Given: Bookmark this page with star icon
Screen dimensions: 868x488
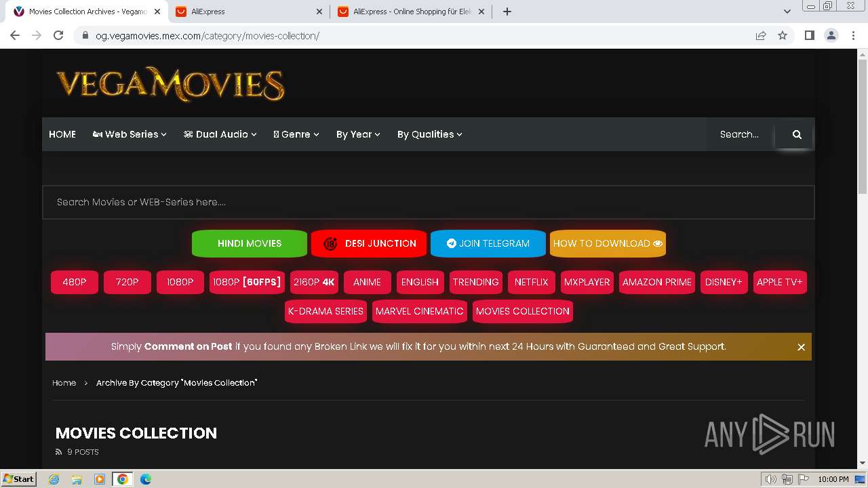Looking at the screenshot, I should click(783, 36).
